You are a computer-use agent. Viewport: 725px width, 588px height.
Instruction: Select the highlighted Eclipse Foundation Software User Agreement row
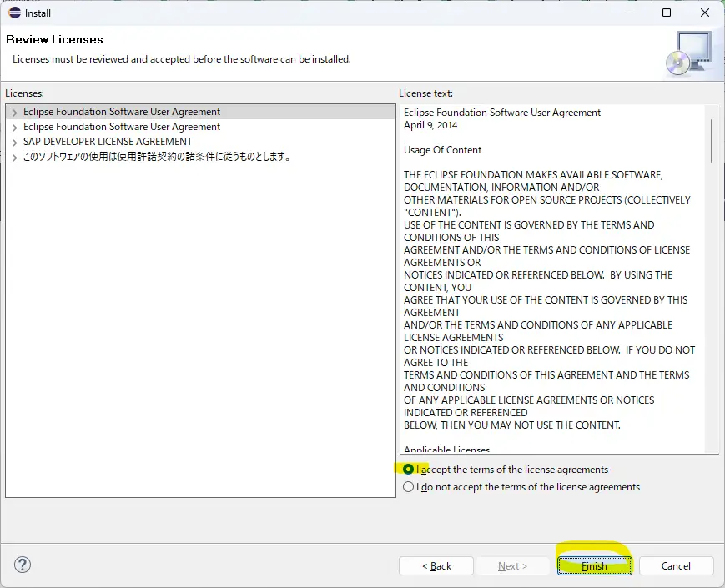pyautogui.click(x=201, y=112)
